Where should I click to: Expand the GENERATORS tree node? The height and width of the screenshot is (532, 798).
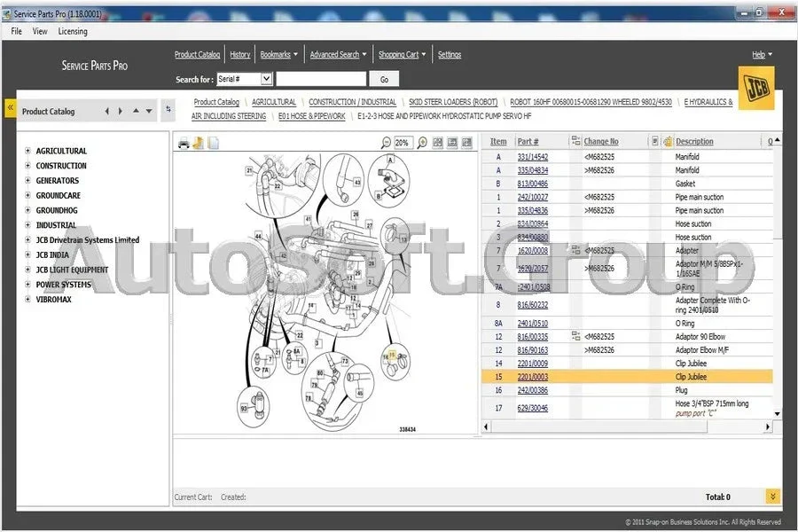[x=28, y=180]
